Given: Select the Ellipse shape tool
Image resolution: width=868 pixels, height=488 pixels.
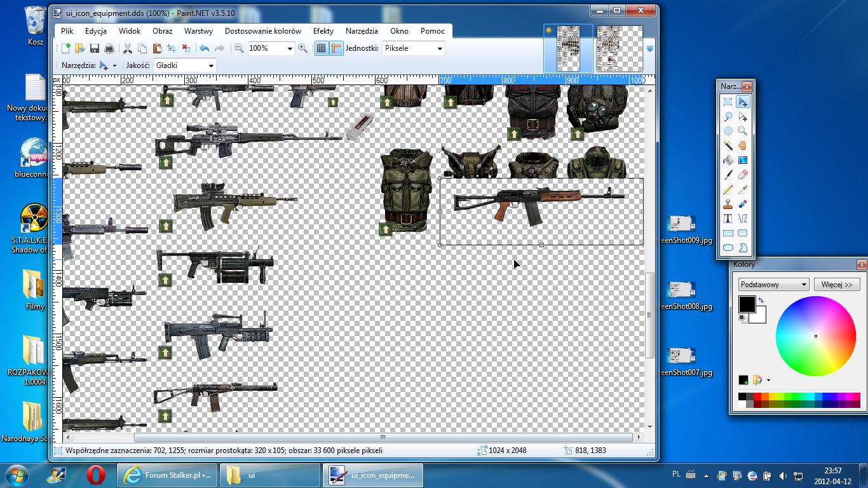Looking at the screenshot, I should pyautogui.click(x=728, y=248).
